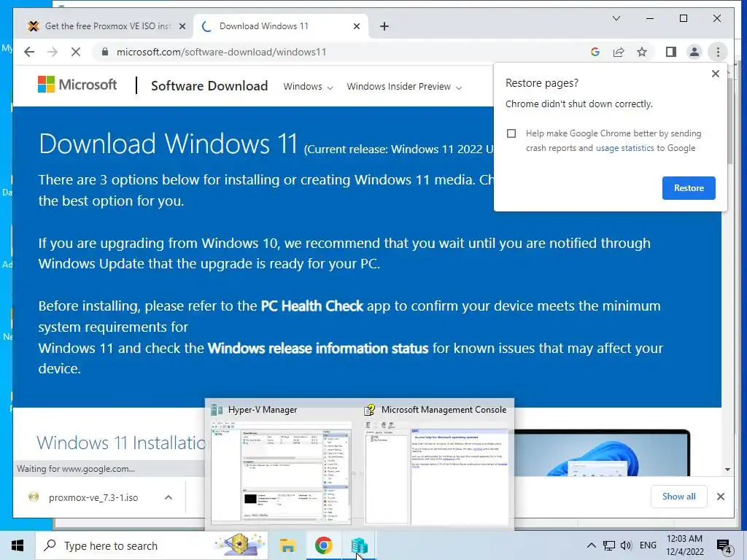Open the PC Health Check link
This screenshot has width=747, height=560.
coord(312,306)
